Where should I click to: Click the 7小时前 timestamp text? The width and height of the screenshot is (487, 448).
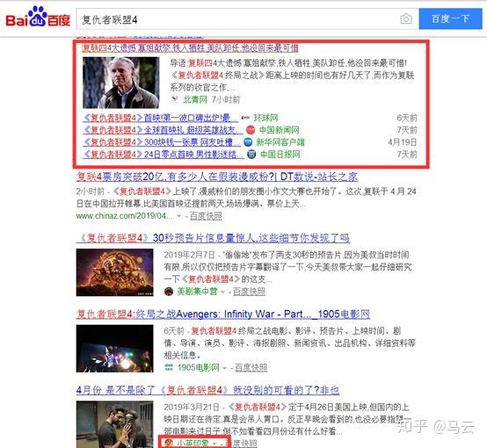click(226, 99)
